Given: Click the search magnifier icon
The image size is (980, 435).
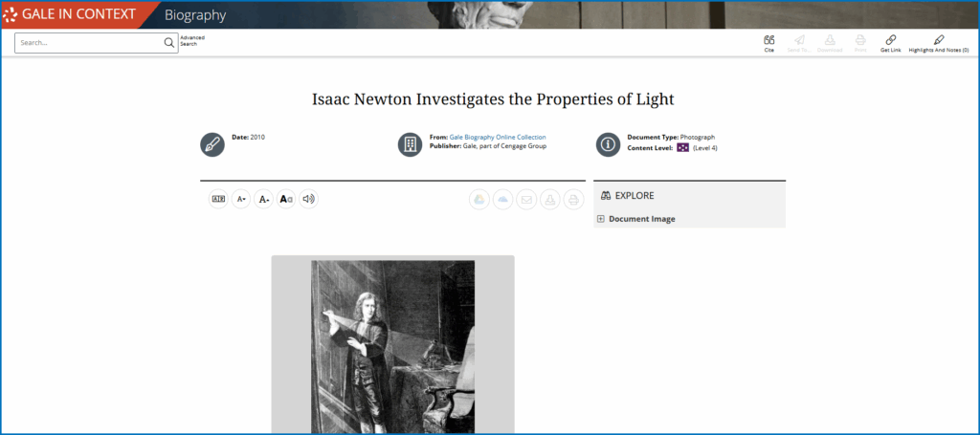Looking at the screenshot, I should (x=168, y=43).
